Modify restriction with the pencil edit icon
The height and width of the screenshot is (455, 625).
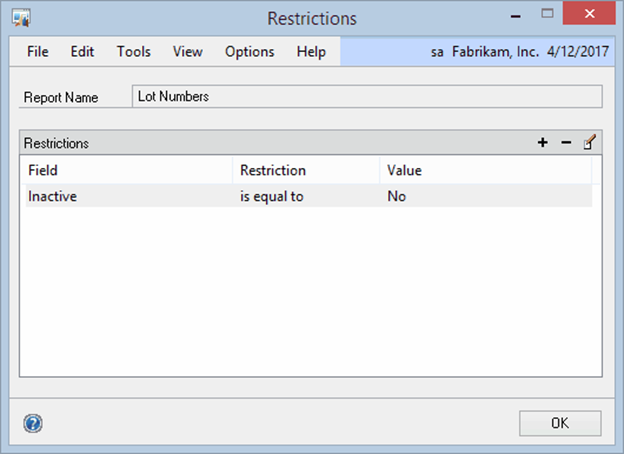point(590,142)
